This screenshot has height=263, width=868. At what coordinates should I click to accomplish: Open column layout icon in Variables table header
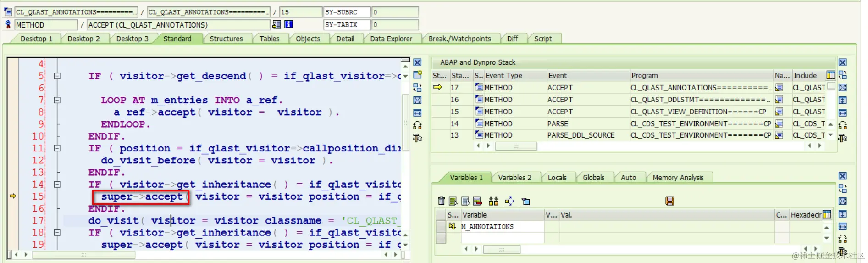tap(827, 214)
